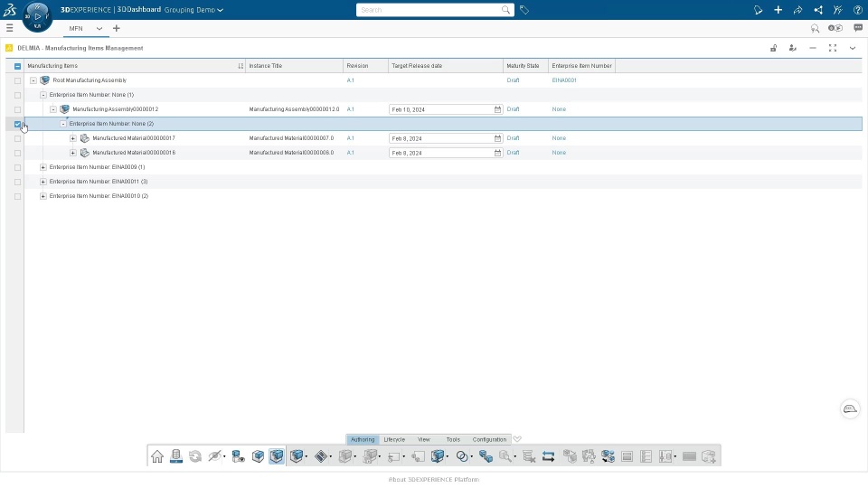Open the MFN tab dropdown chevron

point(99,28)
